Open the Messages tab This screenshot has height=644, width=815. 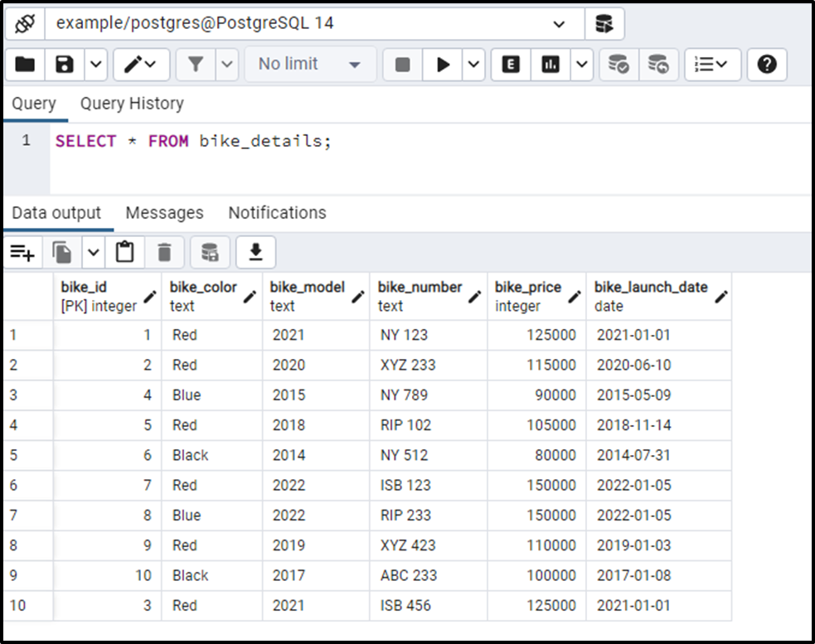click(x=164, y=212)
